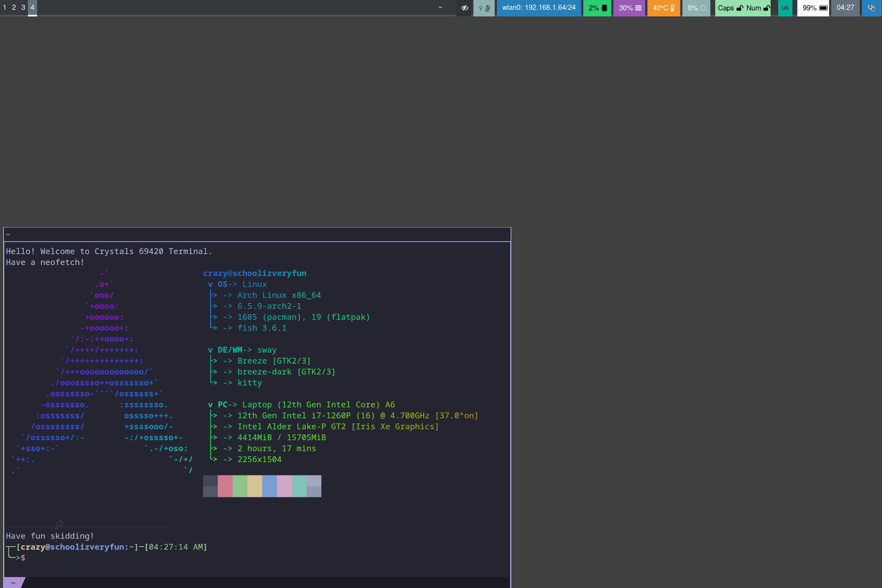882x588 pixels.
Task: Expand the OS section in neofetch
Action: coord(208,283)
